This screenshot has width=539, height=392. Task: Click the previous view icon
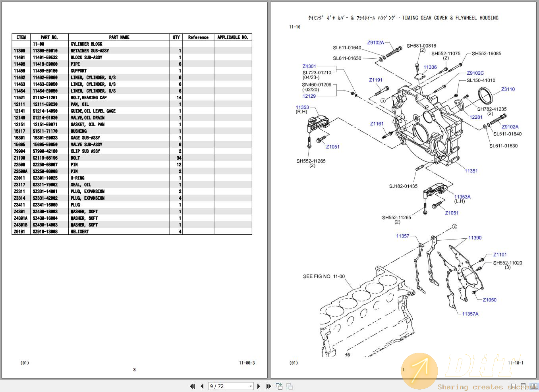click(279, 386)
